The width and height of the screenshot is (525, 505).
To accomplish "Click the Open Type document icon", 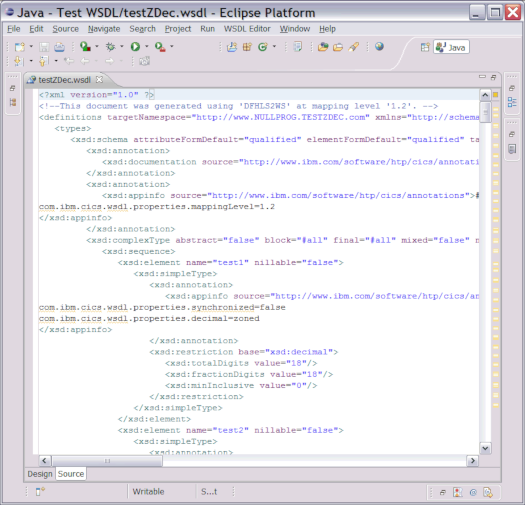I will (x=297, y=47).
